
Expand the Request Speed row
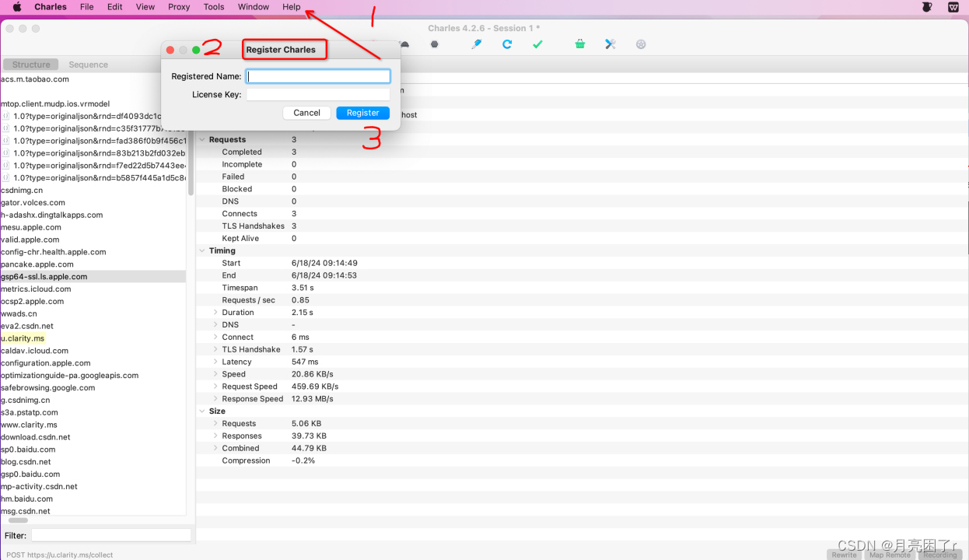(215, 387)
